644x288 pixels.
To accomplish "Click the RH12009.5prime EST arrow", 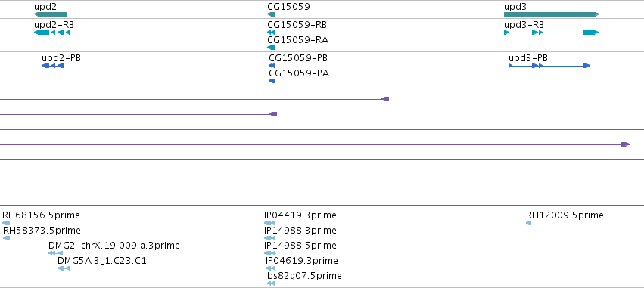I will (x=528, y=223).
